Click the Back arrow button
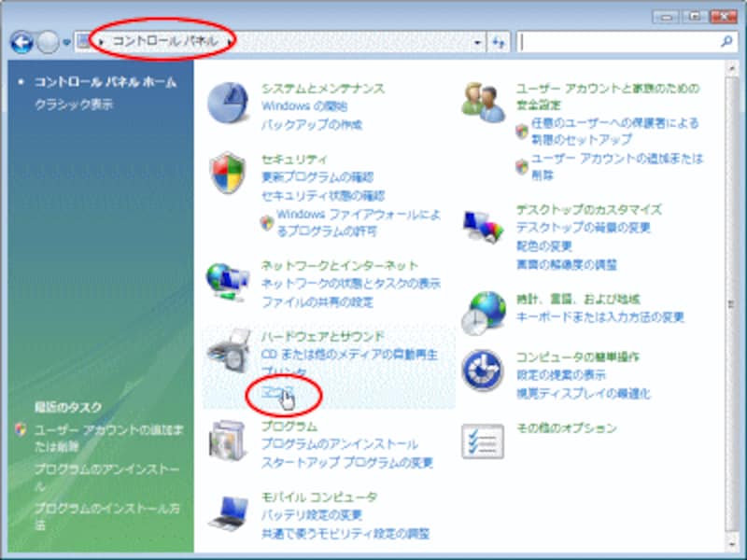 tap(21, 43)
